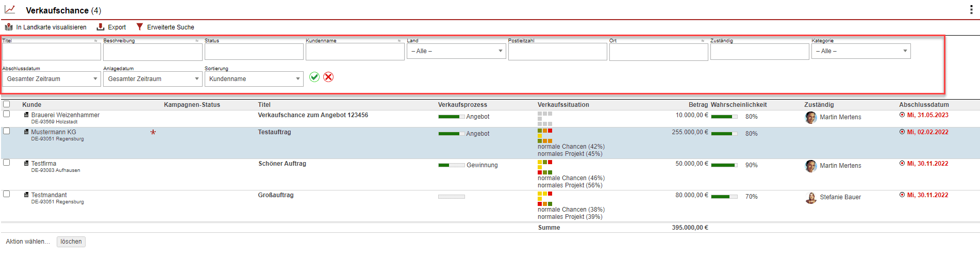Sort by the Abschlussdatum column header

[924, 105]
